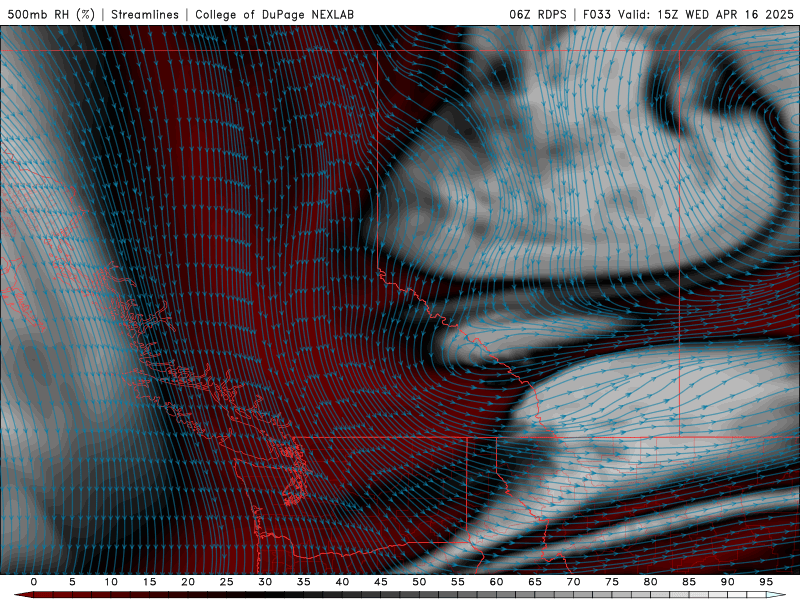
Task: Click the colorbar label '35'
Action: pyautogui.click(x=304, y=582)
